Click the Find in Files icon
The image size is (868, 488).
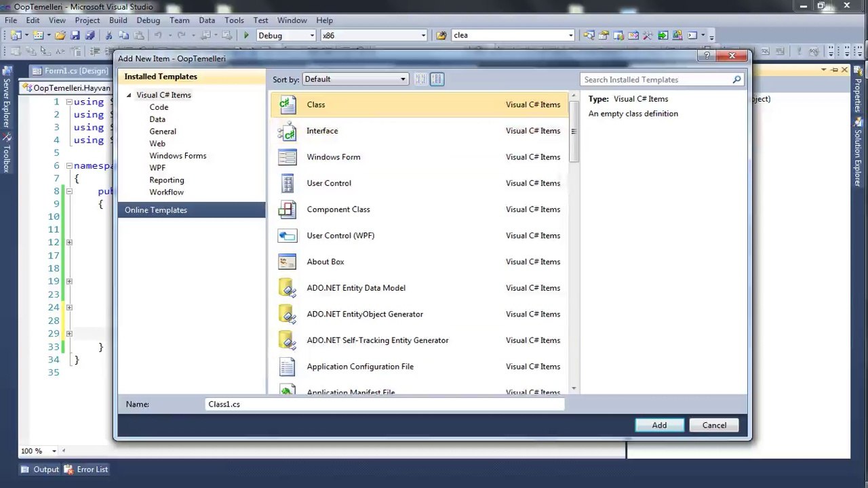click(x=441, y=35)
